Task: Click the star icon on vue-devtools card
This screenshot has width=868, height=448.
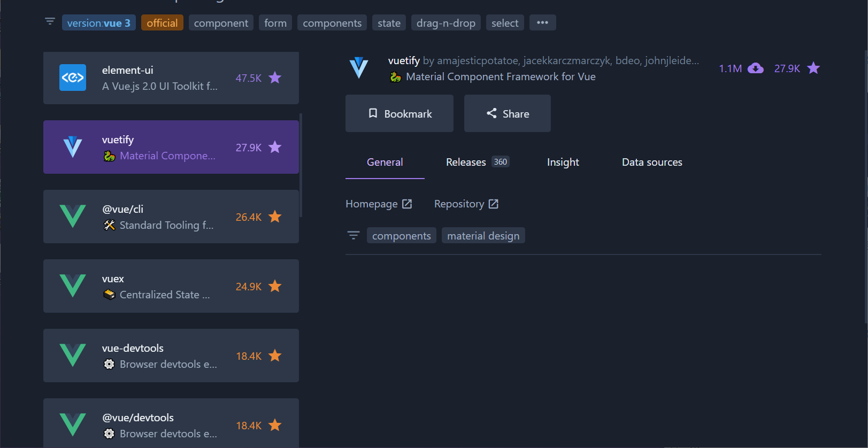Action: click(275, 356)
